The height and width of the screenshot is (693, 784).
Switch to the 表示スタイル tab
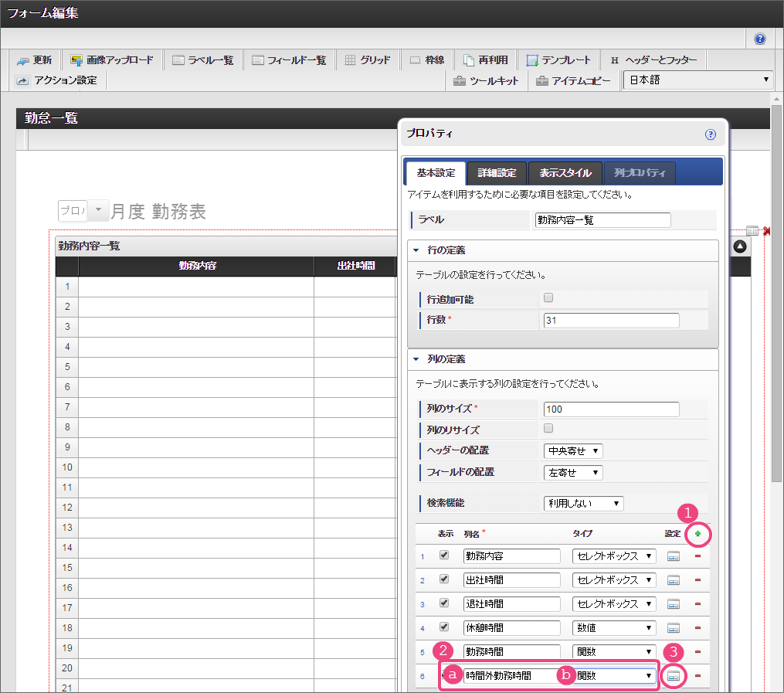click(x=565, y=173)
